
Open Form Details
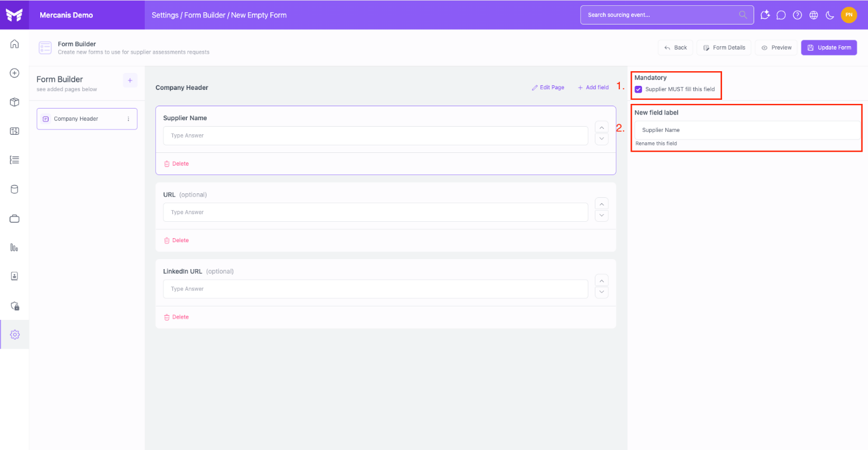coord(724,48)
